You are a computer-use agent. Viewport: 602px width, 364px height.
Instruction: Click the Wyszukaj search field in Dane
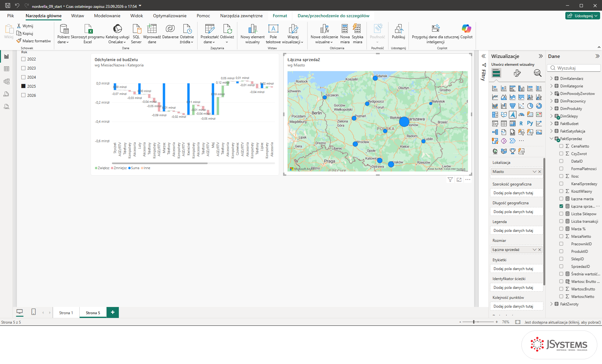[x=574, y=68]
